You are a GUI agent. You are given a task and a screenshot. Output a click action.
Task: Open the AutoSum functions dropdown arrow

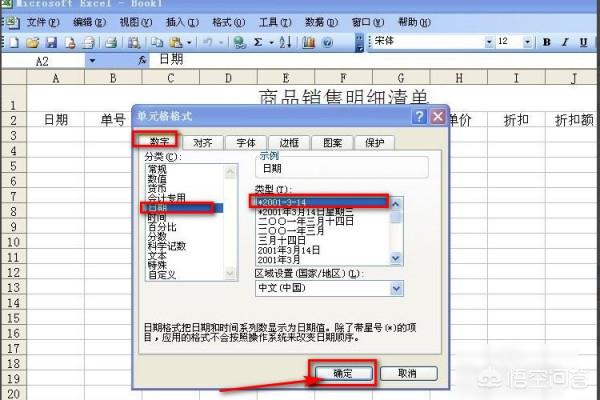(271, 42)
